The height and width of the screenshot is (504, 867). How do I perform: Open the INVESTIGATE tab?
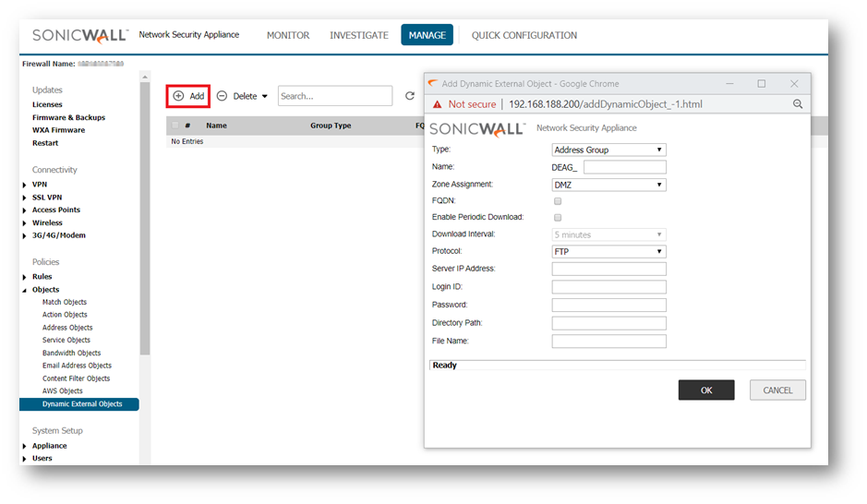click(x=359, y=35)
